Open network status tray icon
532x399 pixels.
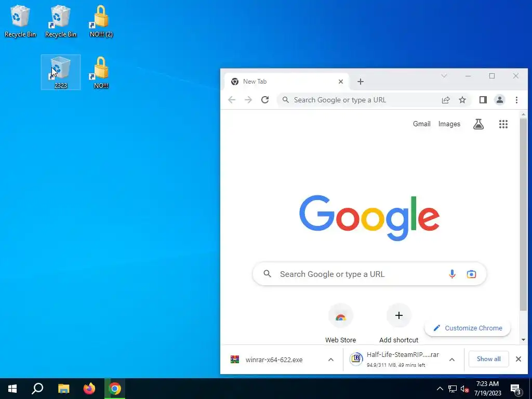[453, 389]
